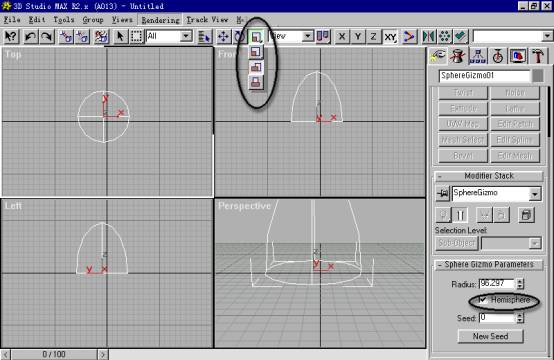554x360 pixels.
Task: Toggle Active/Inactive modifier lightbulb button
Action: pos(443,215)
